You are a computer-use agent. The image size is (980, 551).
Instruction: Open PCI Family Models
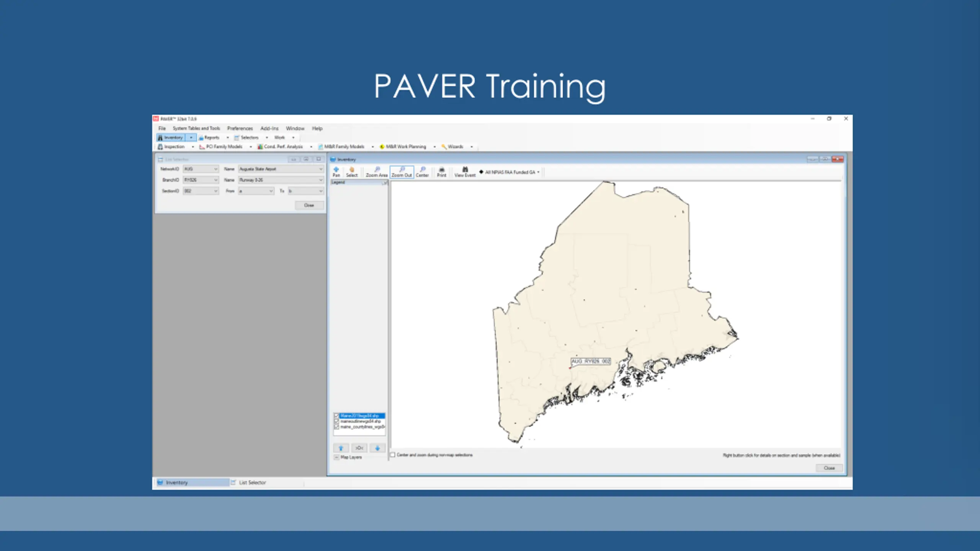point(221,147)
